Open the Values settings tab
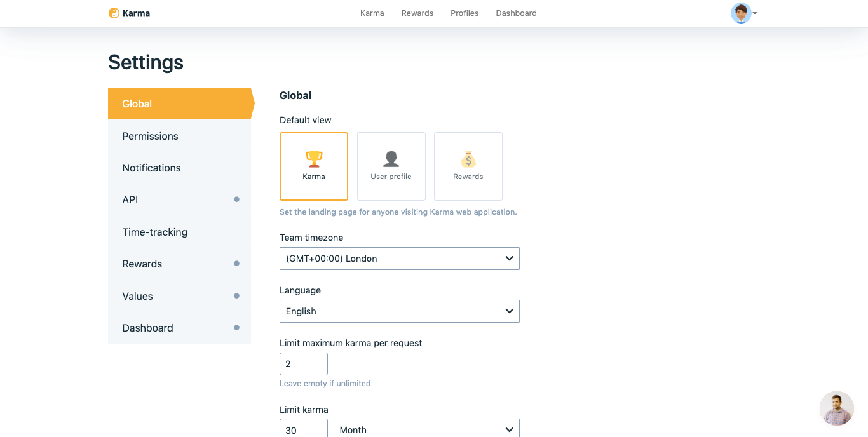Viewport: 868px width, 437px height. point(179,296)
